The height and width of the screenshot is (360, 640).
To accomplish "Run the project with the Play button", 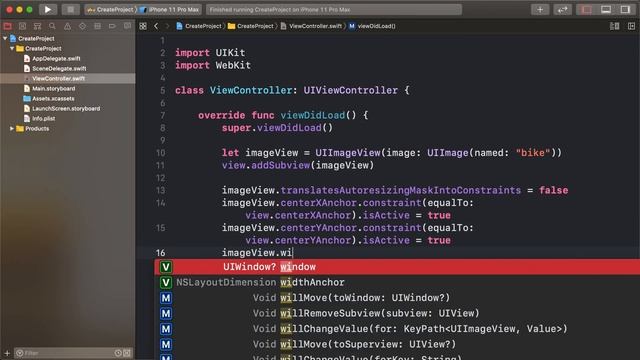I will pyautogui.click(x=48, y=9).
